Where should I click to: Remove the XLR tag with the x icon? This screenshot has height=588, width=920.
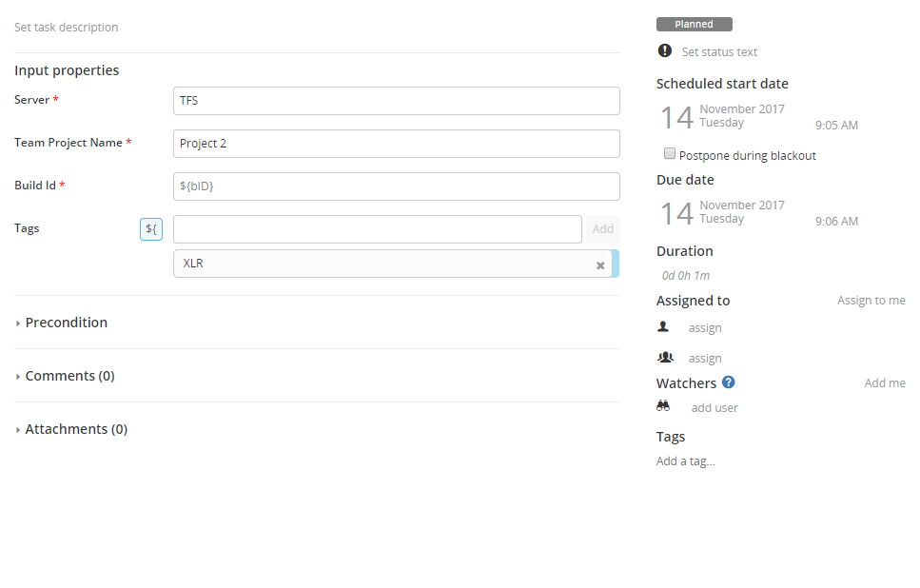coord(600,265)
